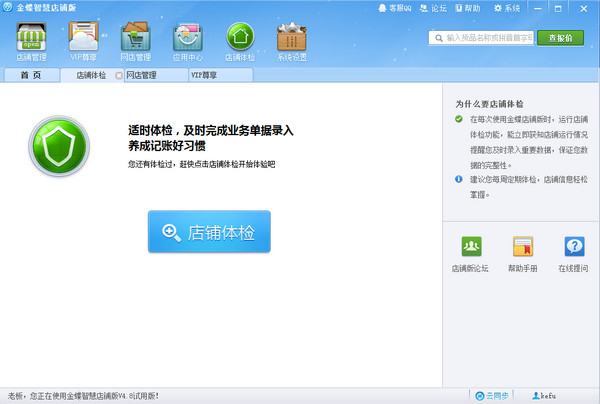Open 店铺管理 store management icon

(x=31, y=42)
